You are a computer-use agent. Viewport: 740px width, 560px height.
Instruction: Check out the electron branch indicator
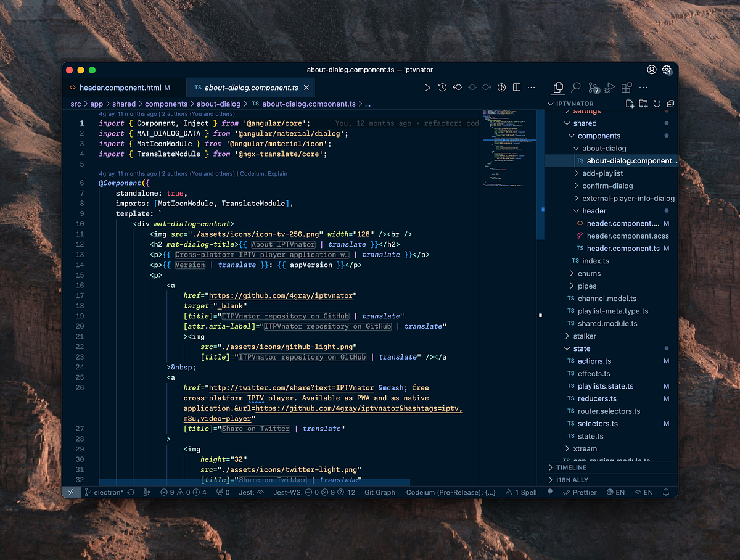coord(104,492)
